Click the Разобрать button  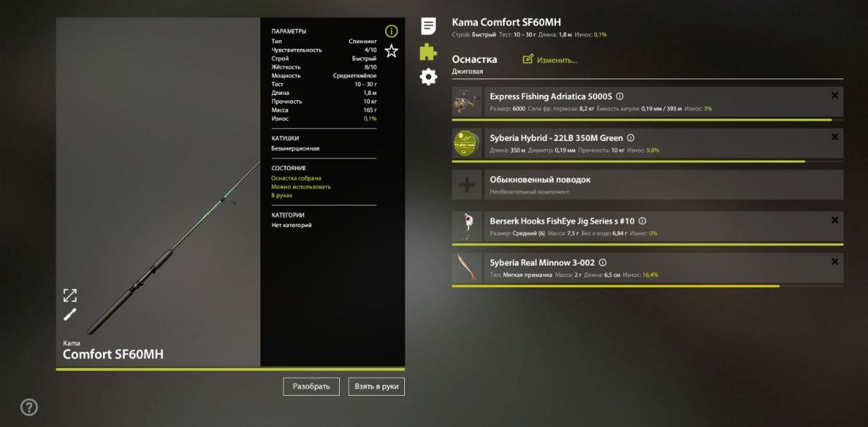pyautogui.click(x=311, y=386)
